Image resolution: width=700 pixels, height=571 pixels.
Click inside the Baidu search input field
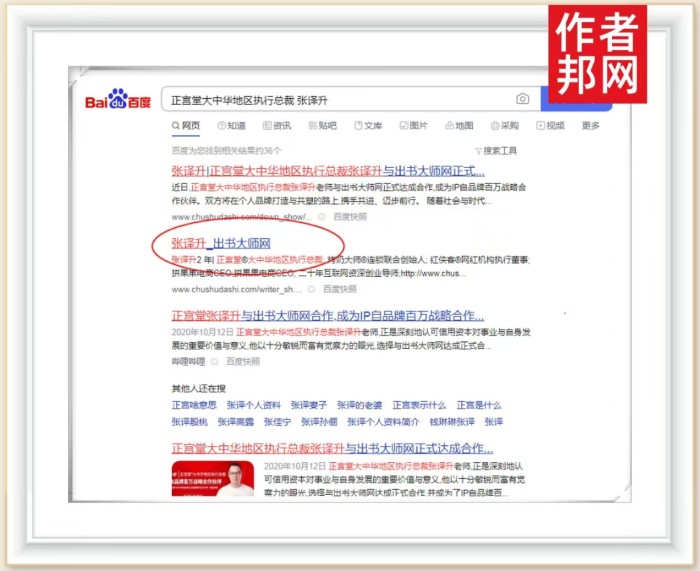(340, 100)
